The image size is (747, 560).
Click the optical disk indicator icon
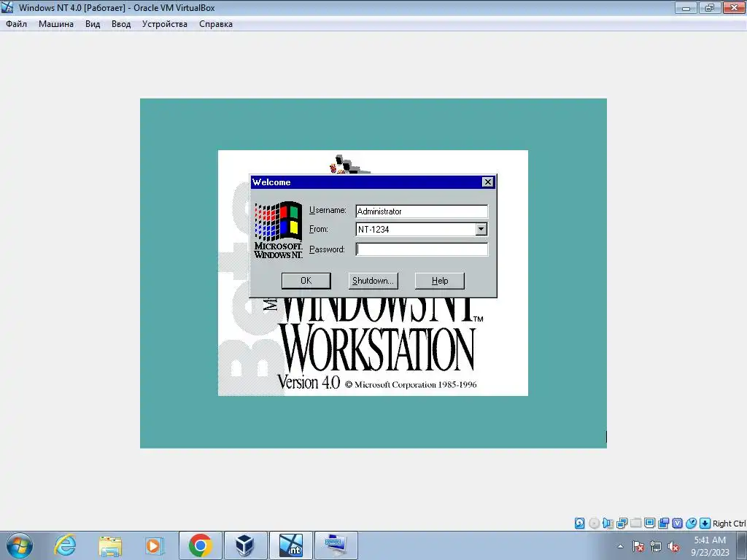click(x=594, y=524)
